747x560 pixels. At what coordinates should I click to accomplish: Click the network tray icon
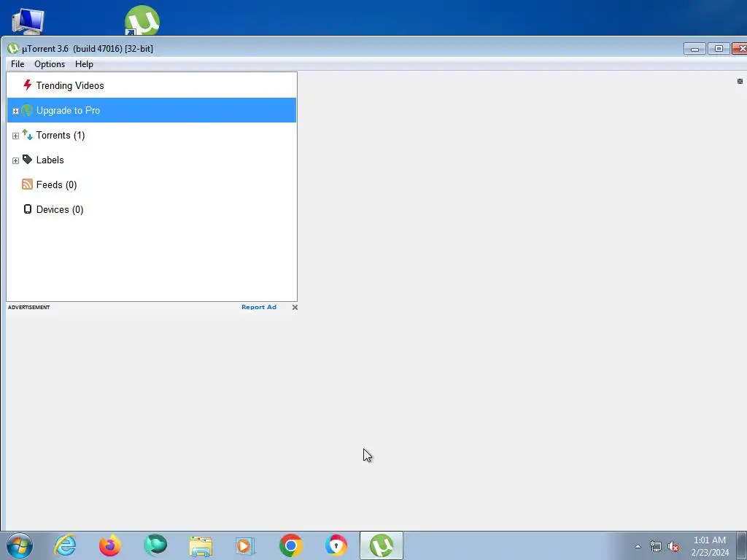(x=656, y=546)
